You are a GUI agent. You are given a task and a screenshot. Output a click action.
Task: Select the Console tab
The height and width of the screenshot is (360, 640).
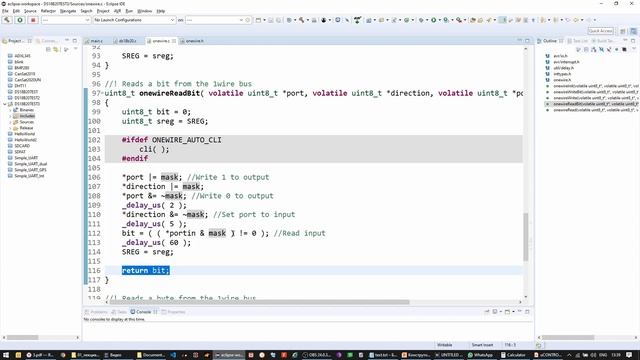143,312
